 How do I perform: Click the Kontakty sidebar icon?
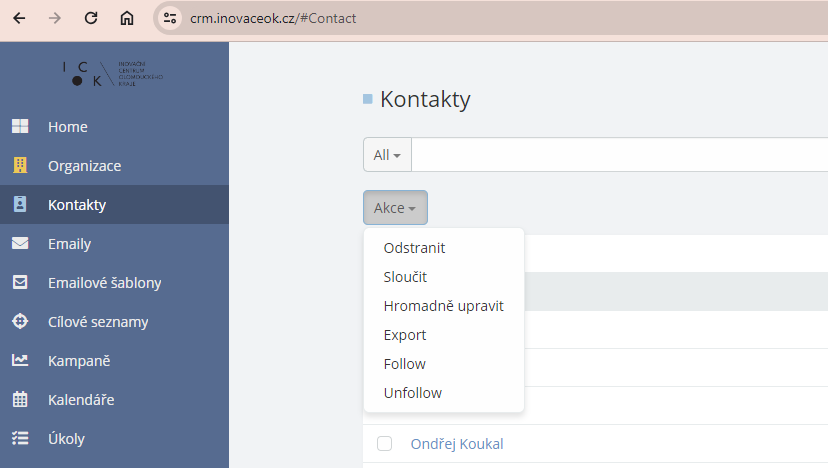tap(19, 205)
